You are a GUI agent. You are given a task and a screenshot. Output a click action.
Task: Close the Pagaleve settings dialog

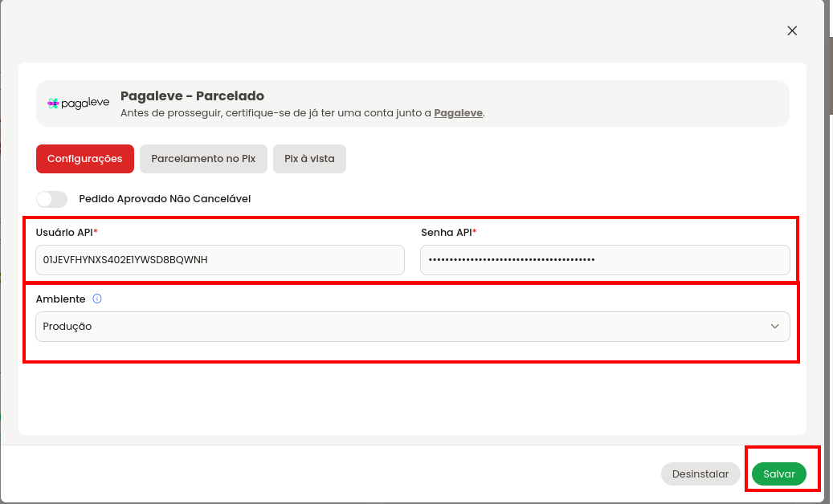792,30
